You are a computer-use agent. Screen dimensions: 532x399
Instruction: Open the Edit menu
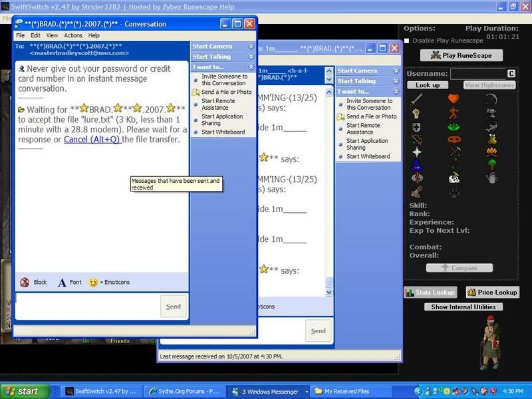click(x=35, y=35)
